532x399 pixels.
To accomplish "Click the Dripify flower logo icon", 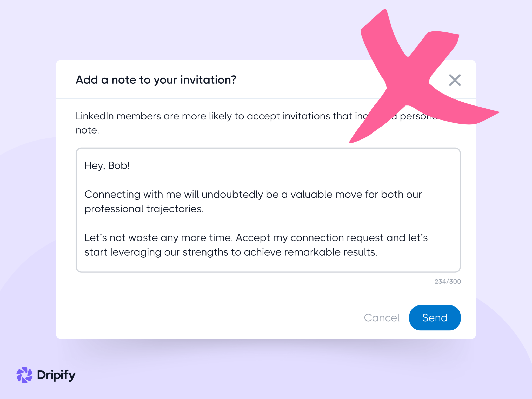I will 24,375.
